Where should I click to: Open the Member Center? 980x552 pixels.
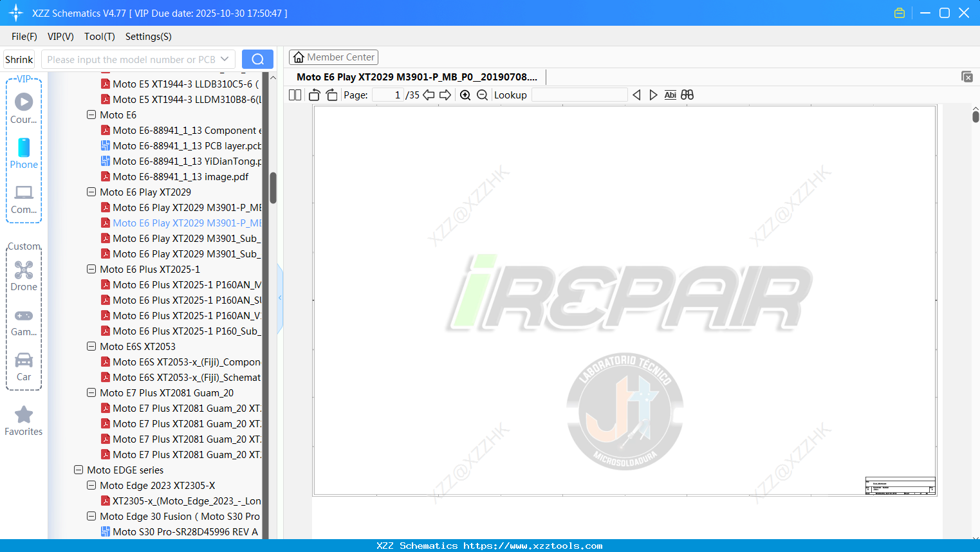click(333, 57)
